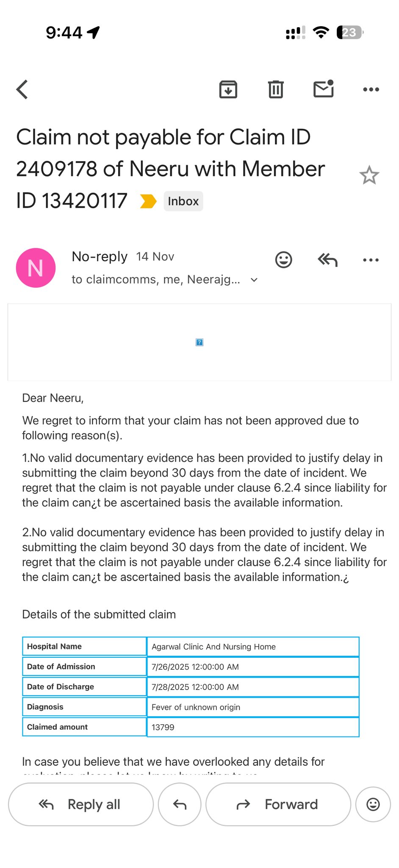Go back to the inbox list
Screen dimensions: 399x868
pos(22,89)
